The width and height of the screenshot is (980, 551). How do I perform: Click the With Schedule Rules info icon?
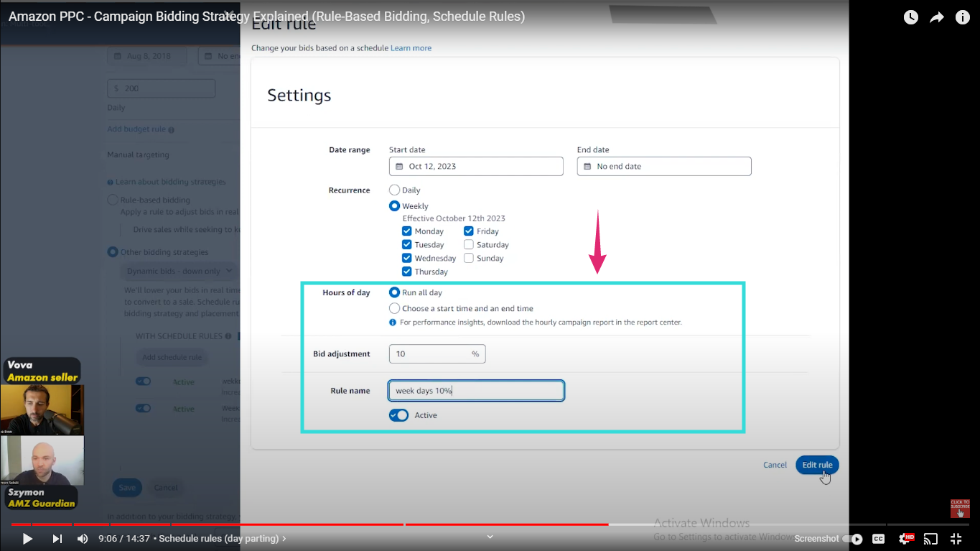[228, 336]
